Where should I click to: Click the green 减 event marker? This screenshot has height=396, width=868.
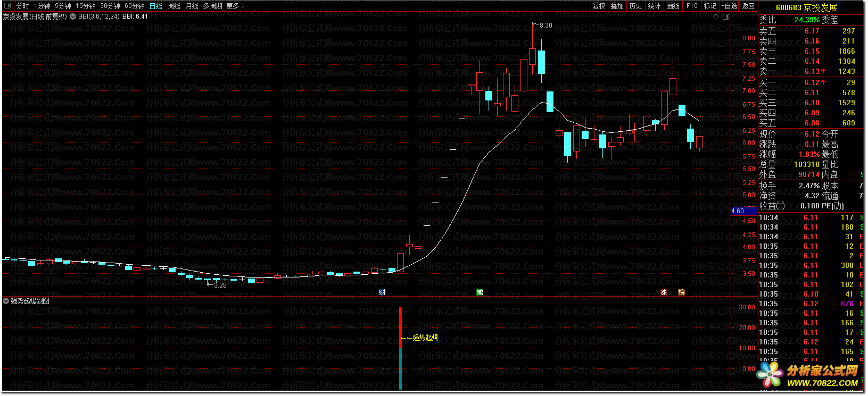pos(480,292)
